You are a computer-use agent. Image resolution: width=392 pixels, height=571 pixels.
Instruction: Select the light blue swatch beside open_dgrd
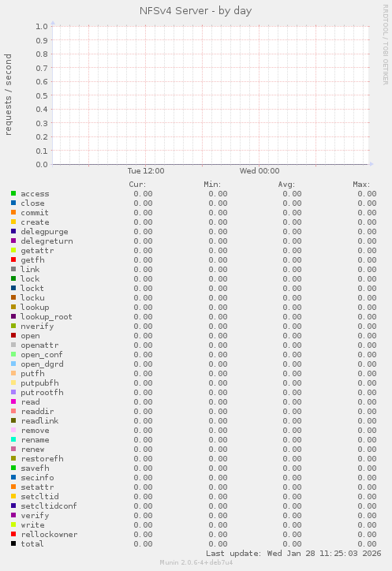13,364
